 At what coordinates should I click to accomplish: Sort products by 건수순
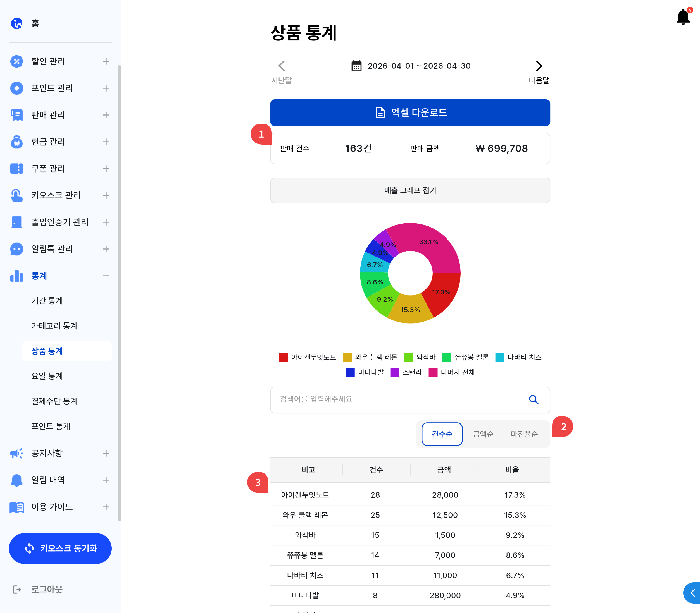pos(442,434)
